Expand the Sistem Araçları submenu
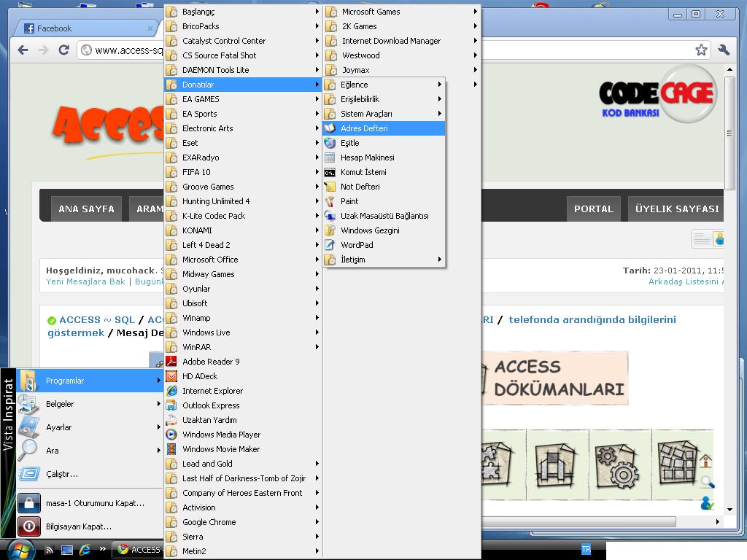This screenshot has height=560, width=747. point(366,114)
